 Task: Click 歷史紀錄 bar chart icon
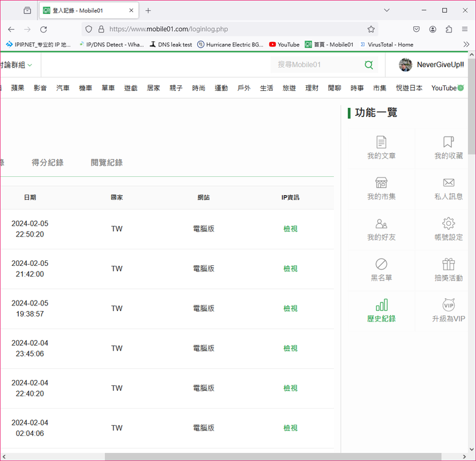tap(381, 305)
